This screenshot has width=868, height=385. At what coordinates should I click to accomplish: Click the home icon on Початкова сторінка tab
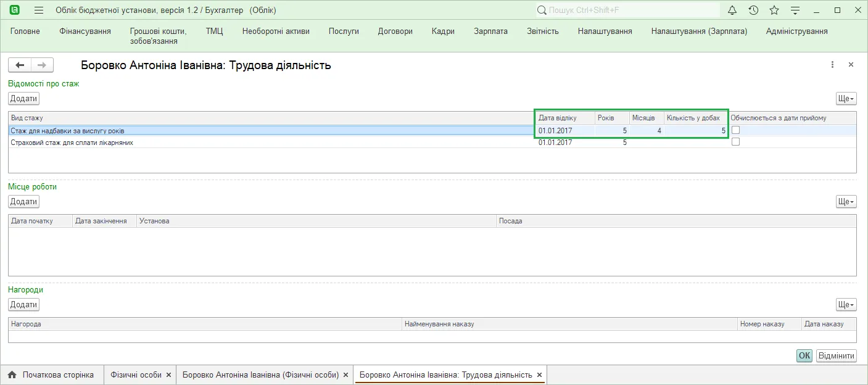tap(12, 375)
